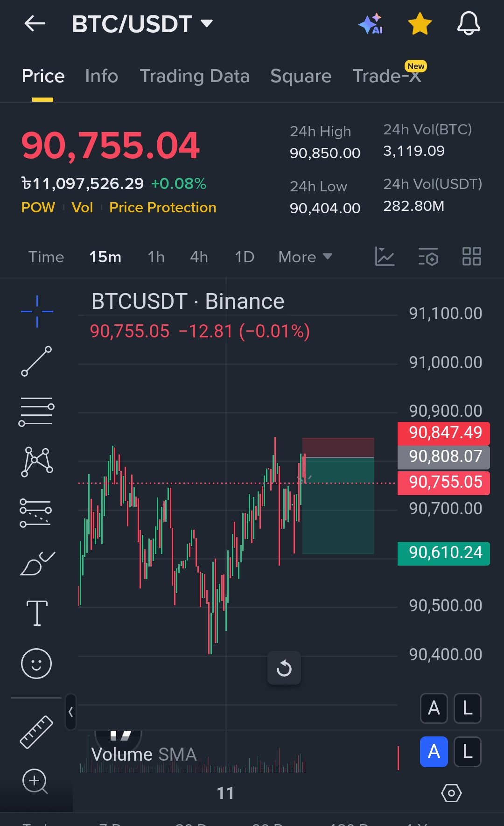Open chart settings hexagon gear icon

tap(451, 793)
